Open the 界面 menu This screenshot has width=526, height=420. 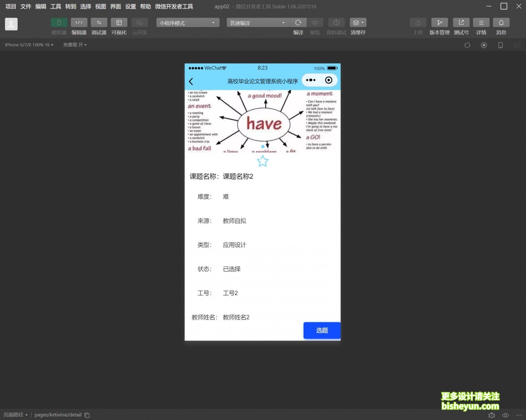click(116, 6)
